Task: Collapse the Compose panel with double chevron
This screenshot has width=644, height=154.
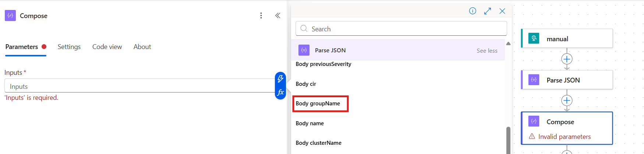Action: (x=278, y=15)
